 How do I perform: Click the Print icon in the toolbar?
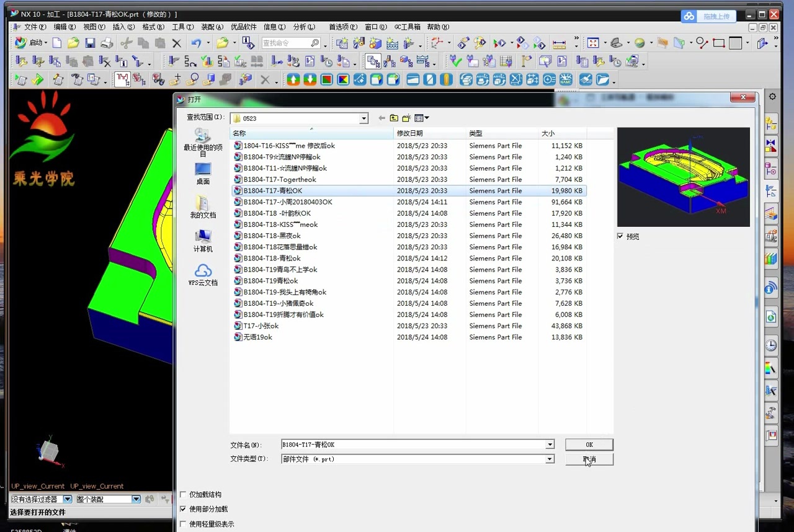[x=107, y=43]
